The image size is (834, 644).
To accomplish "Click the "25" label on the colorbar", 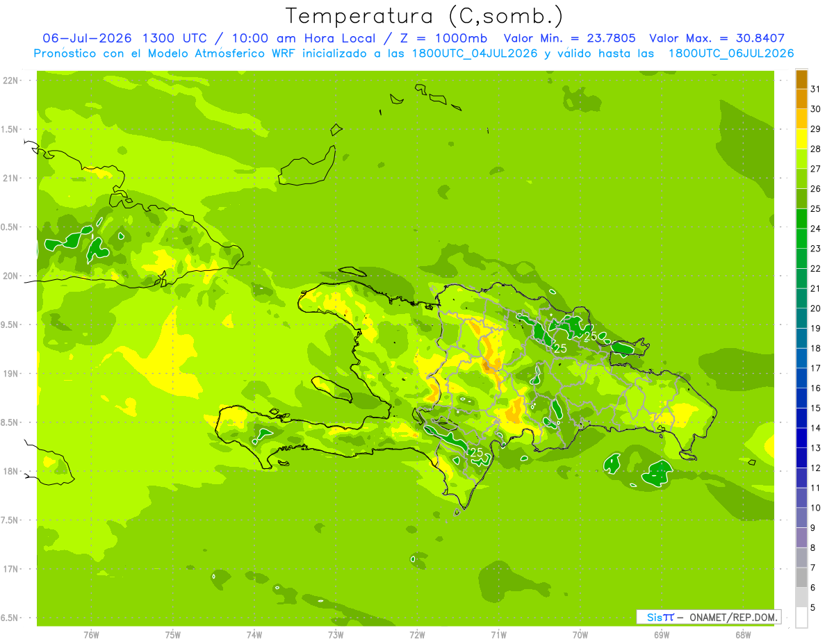I will point(816,208).
